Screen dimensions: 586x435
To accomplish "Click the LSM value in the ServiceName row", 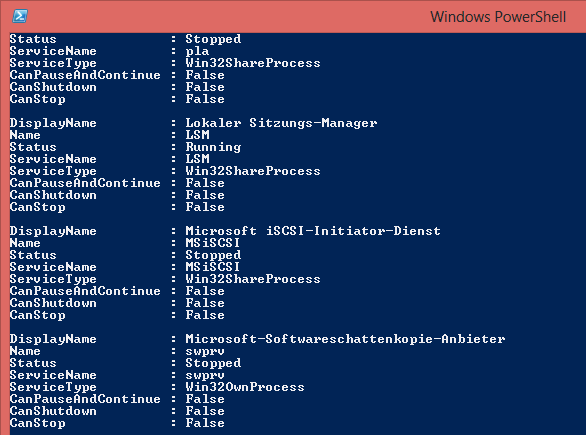I will pos(197,159).
